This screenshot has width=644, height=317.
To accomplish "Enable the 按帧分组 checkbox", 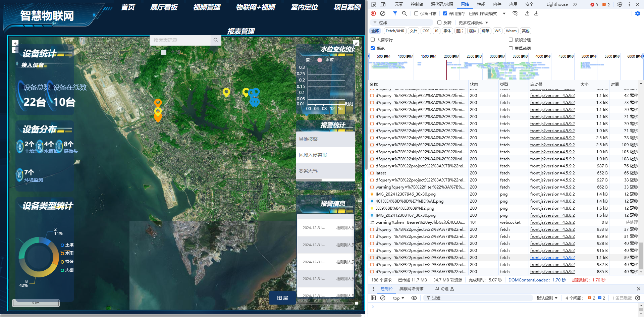I will coord(511,40).
